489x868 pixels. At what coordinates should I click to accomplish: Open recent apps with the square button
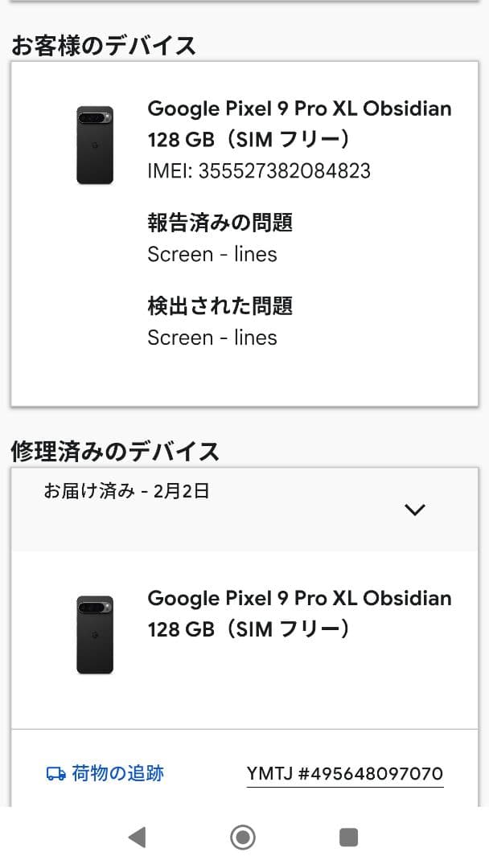[x=348, y=837]
